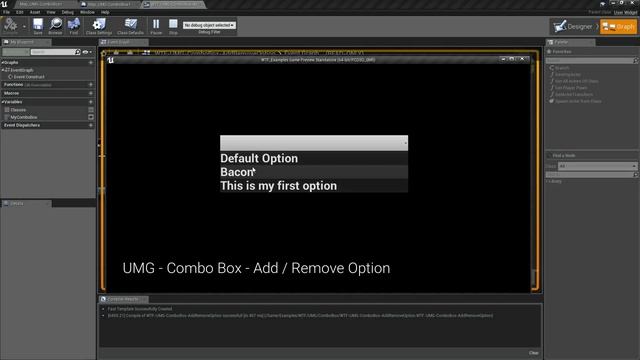Open Class Settings from toolbar
Screen dimensions: 640x360
99,26
